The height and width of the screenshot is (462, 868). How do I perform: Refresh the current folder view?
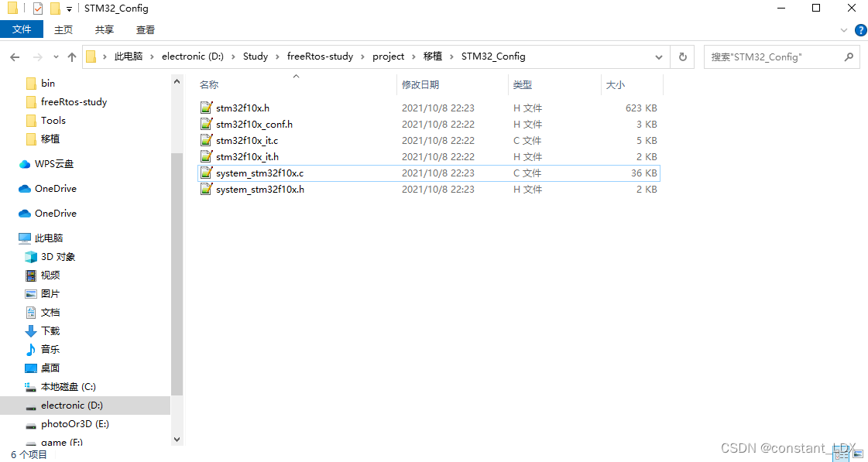click(x=683, y=57)
